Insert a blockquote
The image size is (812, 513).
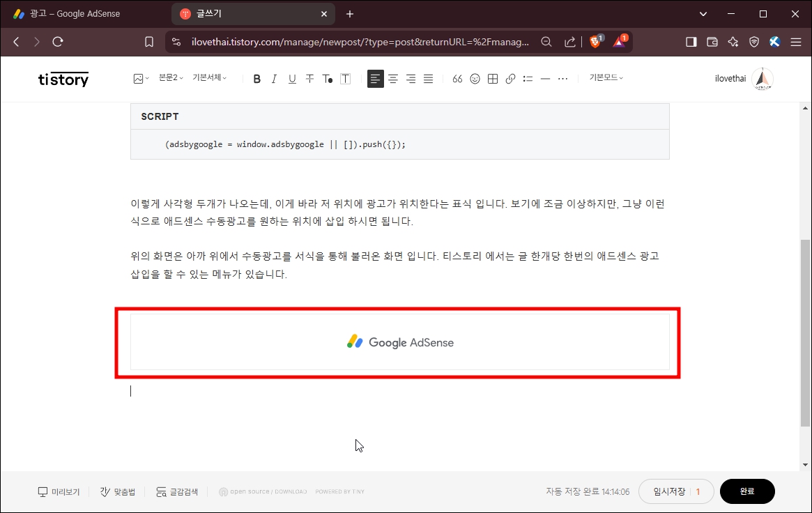pos(457,78)
